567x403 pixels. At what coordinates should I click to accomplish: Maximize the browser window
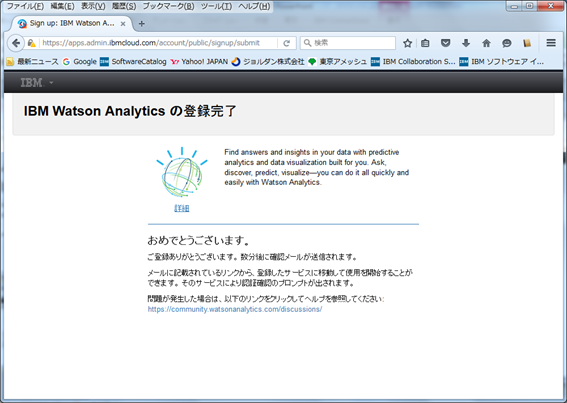click(530, 6)
